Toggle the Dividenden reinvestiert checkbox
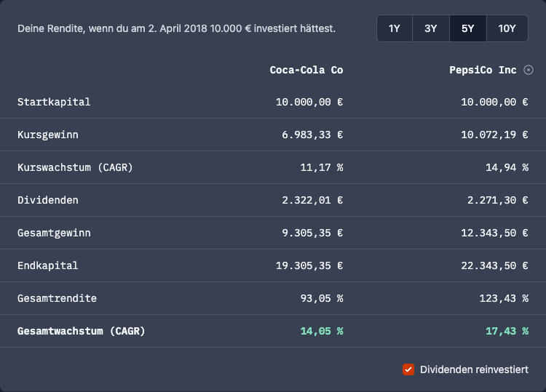Screen dimensions: 546x392 408,369
